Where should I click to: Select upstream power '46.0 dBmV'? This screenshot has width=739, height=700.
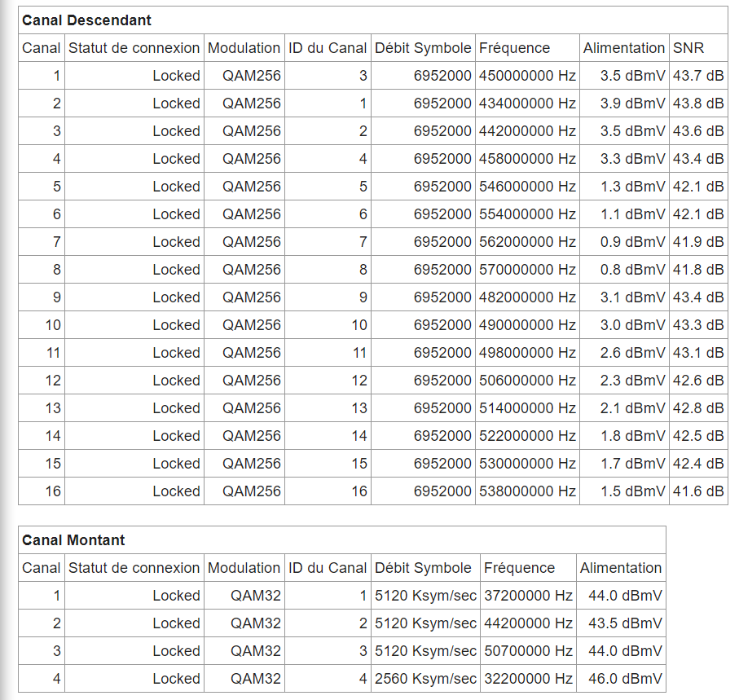coord(625,679)
